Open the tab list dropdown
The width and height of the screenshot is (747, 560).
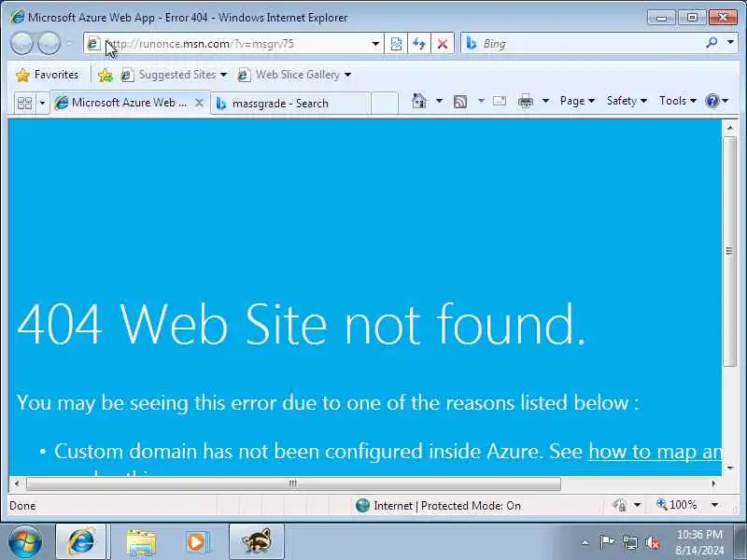[x=42, y=103]
